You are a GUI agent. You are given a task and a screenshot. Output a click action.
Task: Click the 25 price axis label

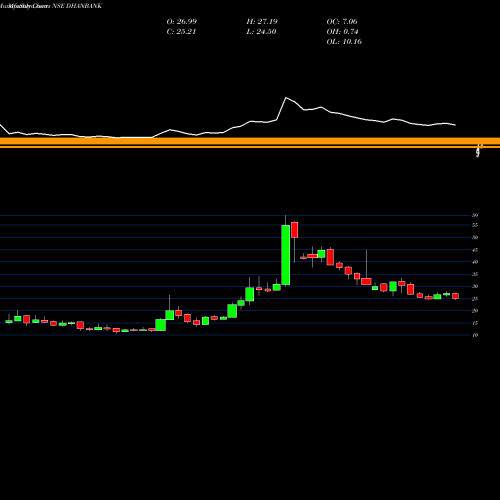coord(475,299)
